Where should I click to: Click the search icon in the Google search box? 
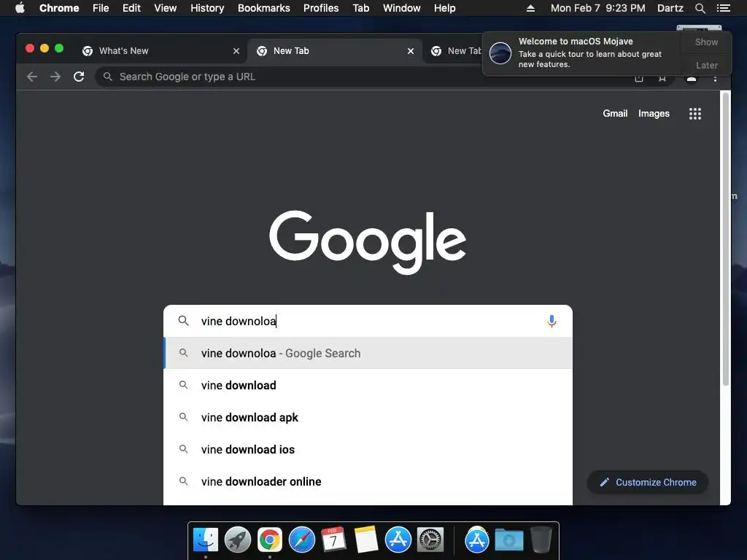183,321
